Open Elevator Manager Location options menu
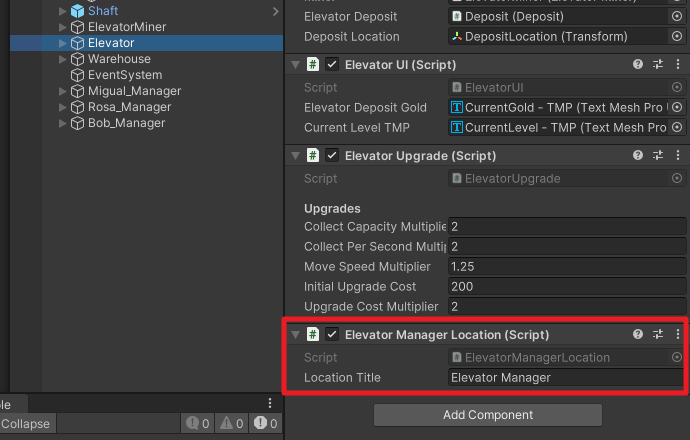Image resolution: width=690 pixels, height=440 pixels. point(678,334)
